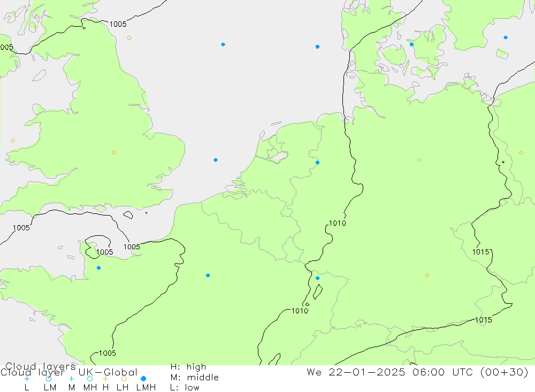Click the 1005 isobar label over the western English Channel
The height and width of the screenshot is (392, 535).
[x=21, y=228]
